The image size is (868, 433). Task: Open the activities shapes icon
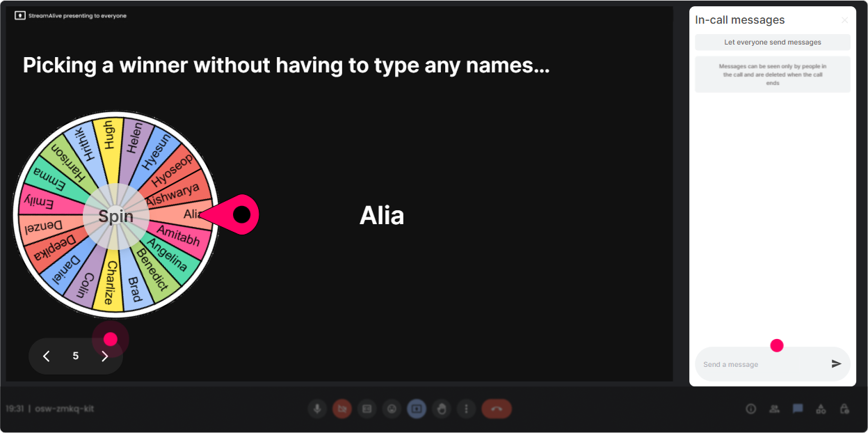click(821, 409)
